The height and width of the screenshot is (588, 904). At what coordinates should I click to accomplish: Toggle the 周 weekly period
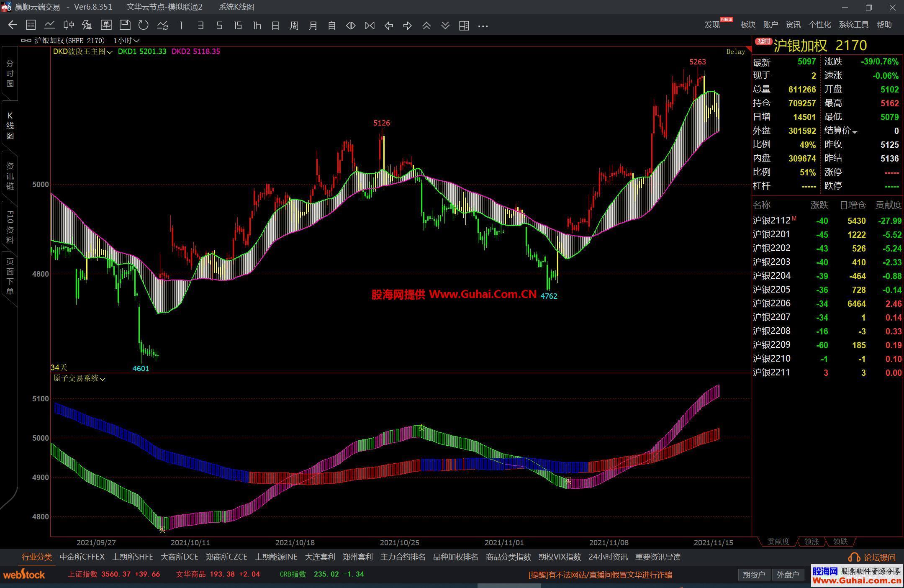click(294, 26)
